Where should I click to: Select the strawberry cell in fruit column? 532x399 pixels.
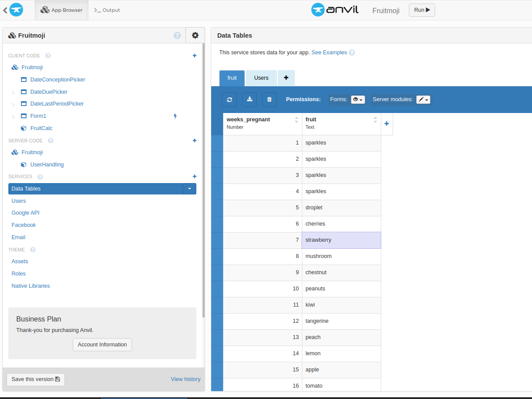341,240
